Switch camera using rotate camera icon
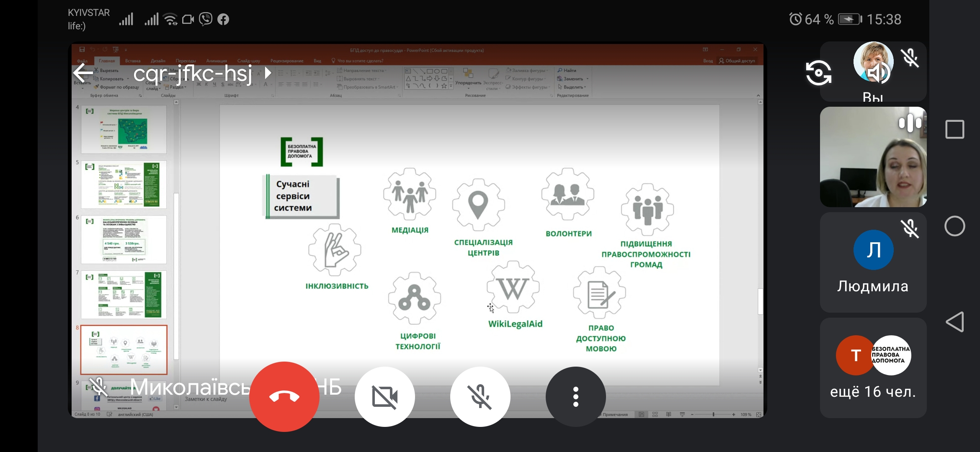The width and height of the screenshot is (980, 452). click(818, 73)
